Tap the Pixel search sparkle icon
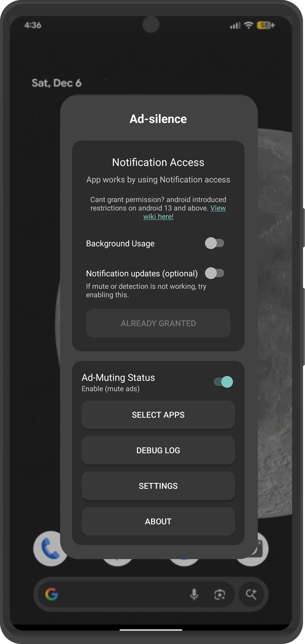Viewport: 305px width, 644px height. (252, 594)
